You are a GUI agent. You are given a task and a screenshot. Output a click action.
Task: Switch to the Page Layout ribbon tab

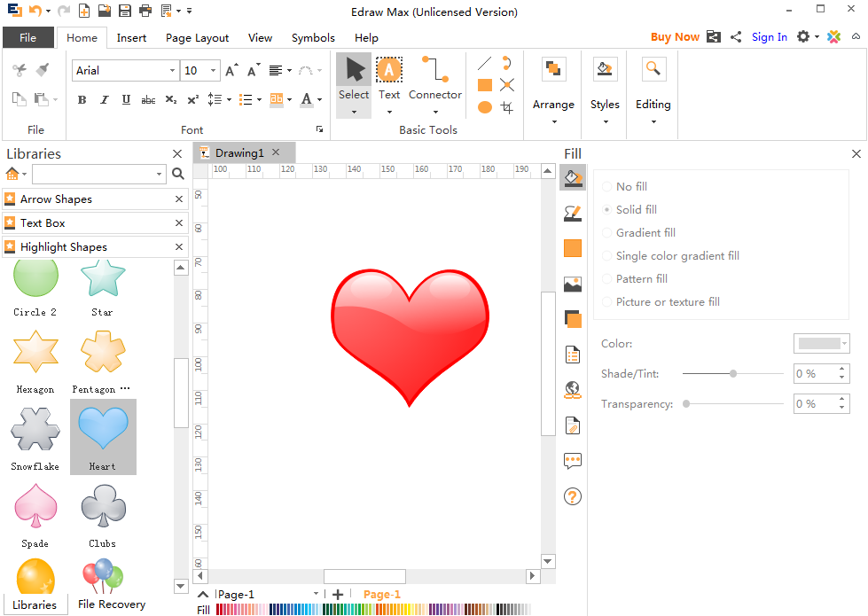coord(197,37)
